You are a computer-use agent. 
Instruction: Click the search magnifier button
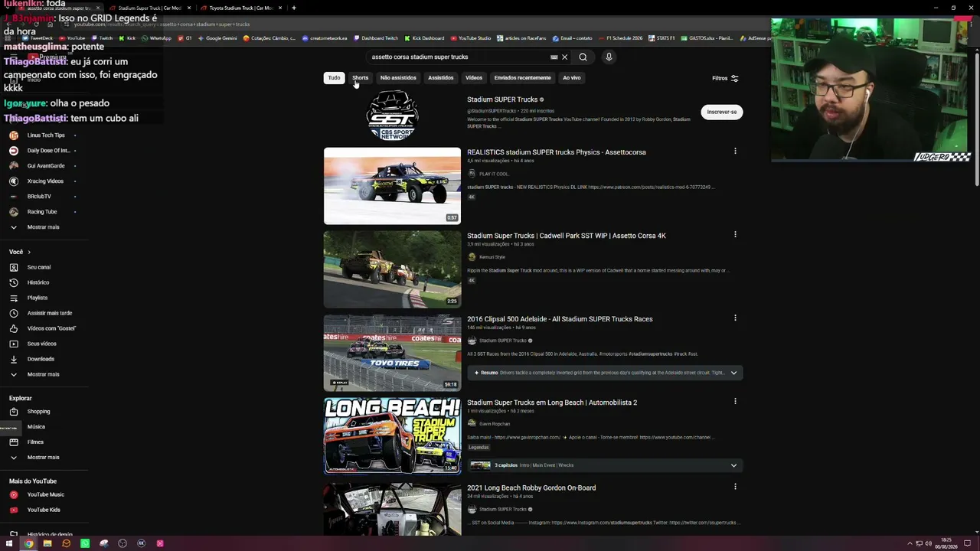583,57
